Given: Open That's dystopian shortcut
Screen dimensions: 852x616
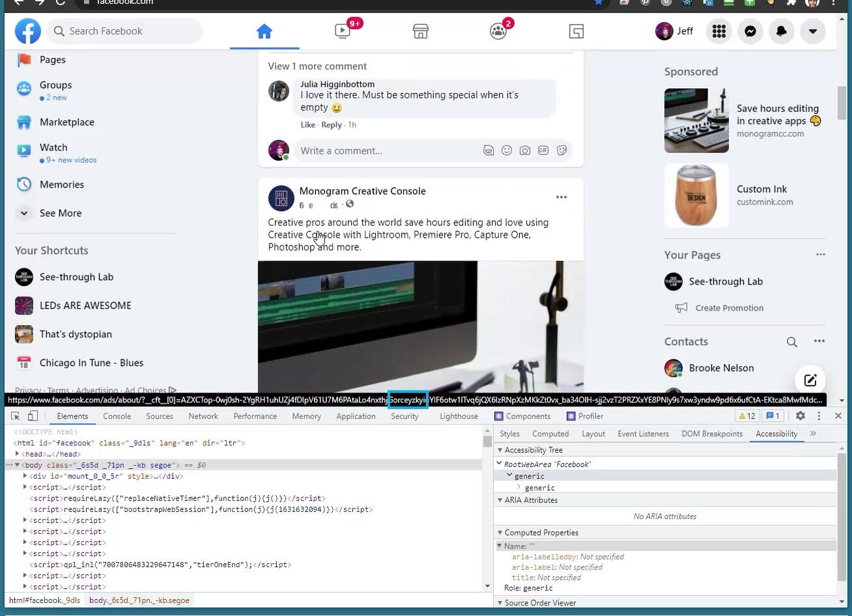Looking at the screenshot, I should pos(76,334).
